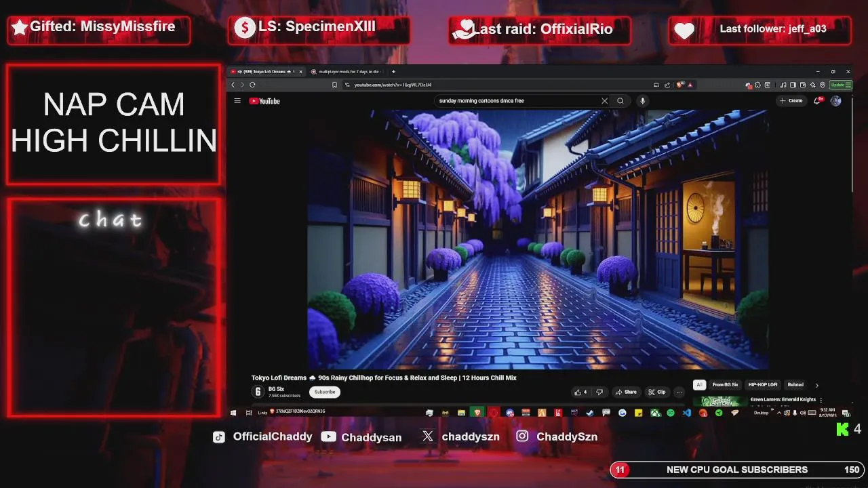Screen dimensions: 868x488
Task: Open Xbox app from the taskbar
Action: (x=655, y=412)
